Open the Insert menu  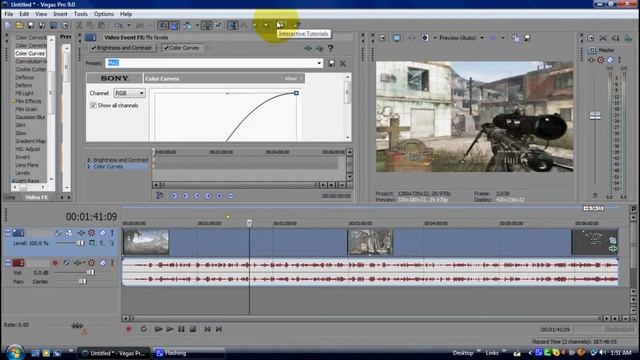coord(60,14)
